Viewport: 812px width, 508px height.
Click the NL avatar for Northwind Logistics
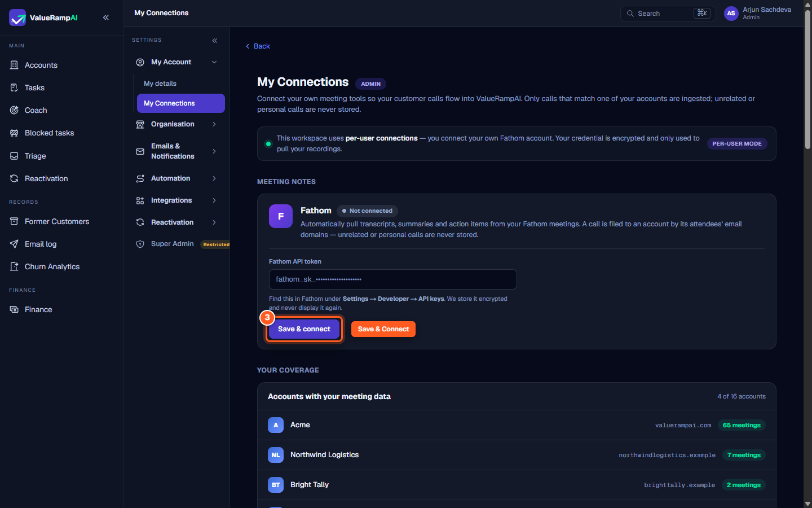(276, 455)
